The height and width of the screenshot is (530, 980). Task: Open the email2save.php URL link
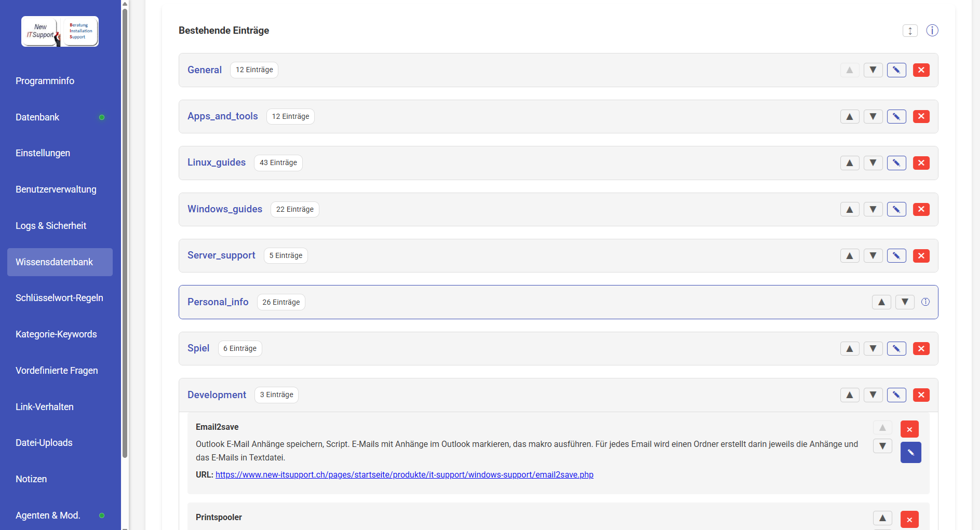coord(404,474)
